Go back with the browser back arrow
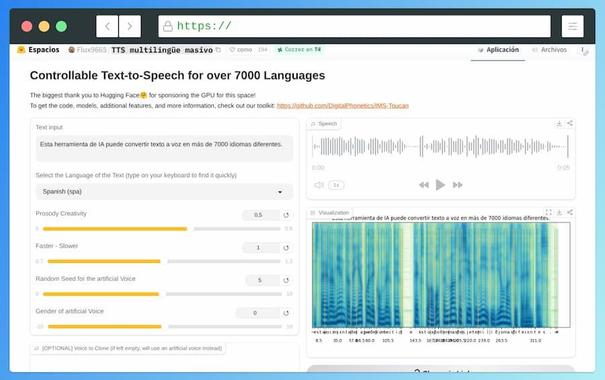The width and height of the screenshot is (605, 380). (107, 26)
